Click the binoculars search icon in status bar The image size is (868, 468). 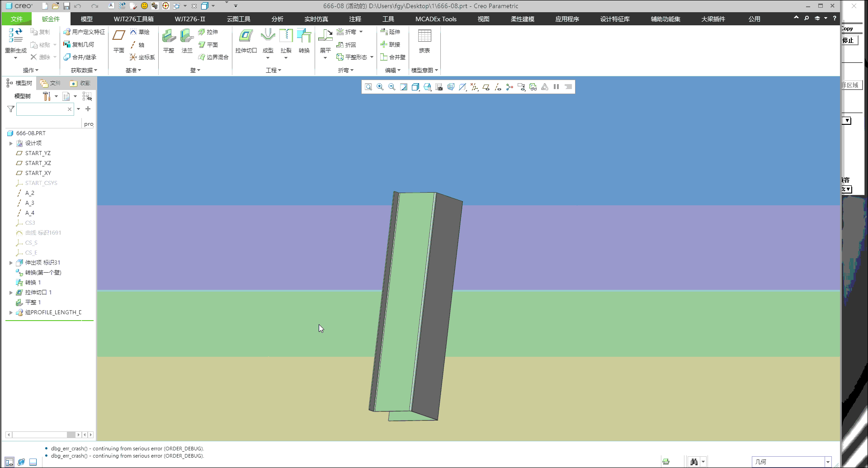click(694, 462)
